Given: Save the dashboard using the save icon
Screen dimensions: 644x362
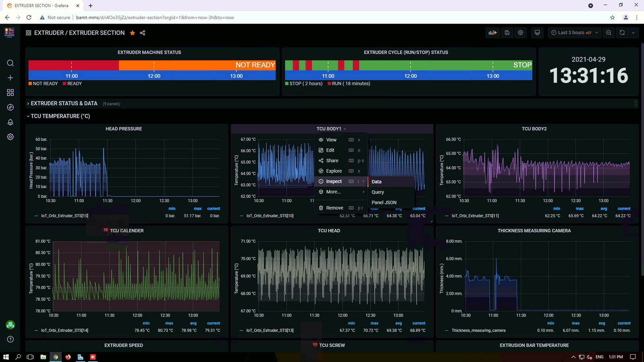Looking at the screenshot, I should (x=507, y=33).
